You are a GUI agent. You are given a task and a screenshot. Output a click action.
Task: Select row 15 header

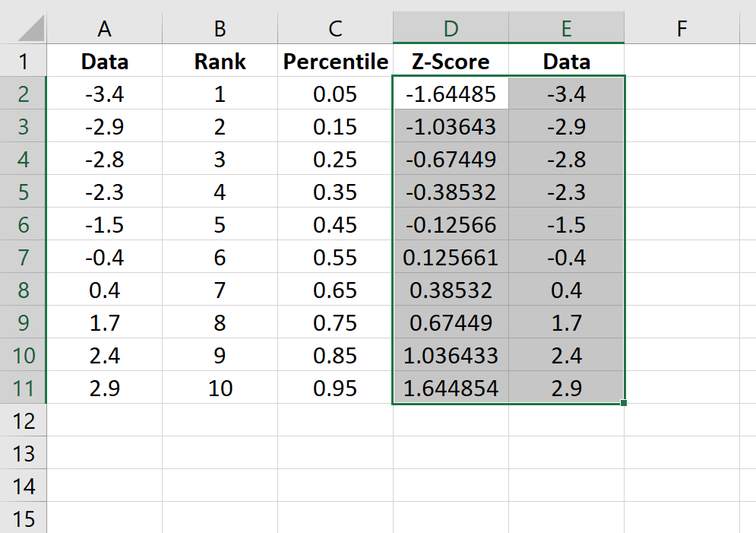pos(24,520)
